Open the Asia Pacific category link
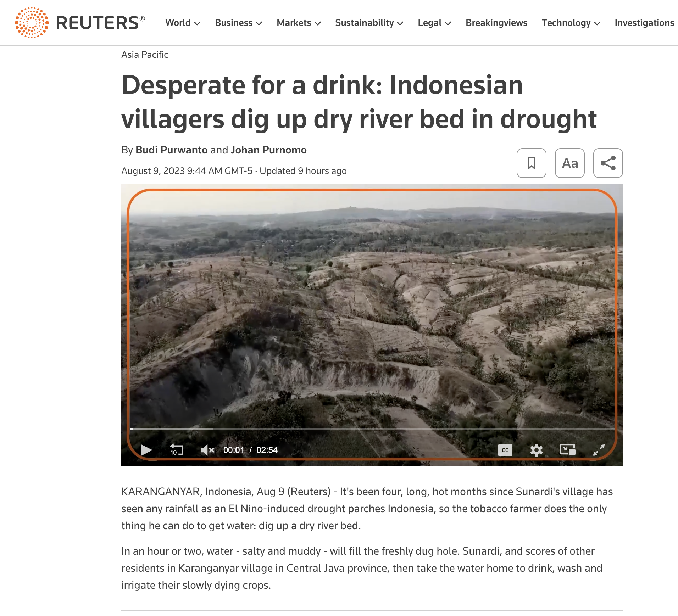Viewport: 678px width, 616px height. [x=145, y=55]
